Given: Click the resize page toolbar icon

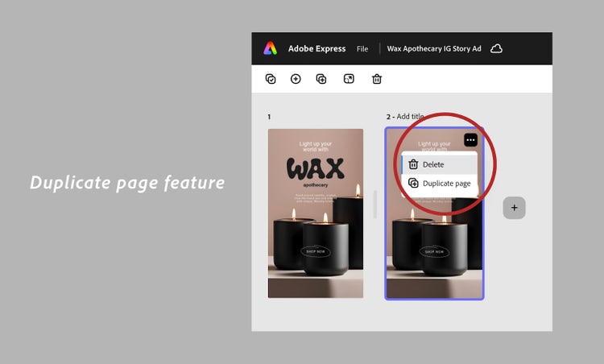Looking at the screenshot, I should click(x=349, y=79).
